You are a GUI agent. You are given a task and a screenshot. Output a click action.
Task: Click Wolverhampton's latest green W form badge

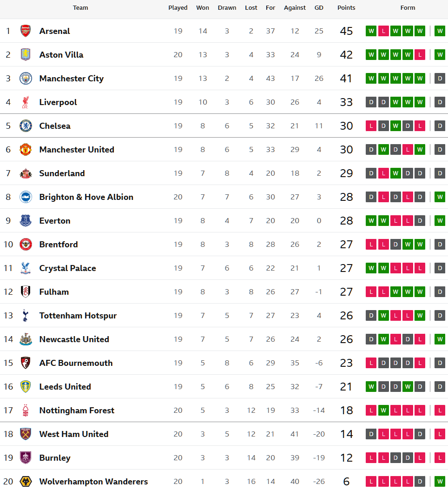[x=440, y=481]
